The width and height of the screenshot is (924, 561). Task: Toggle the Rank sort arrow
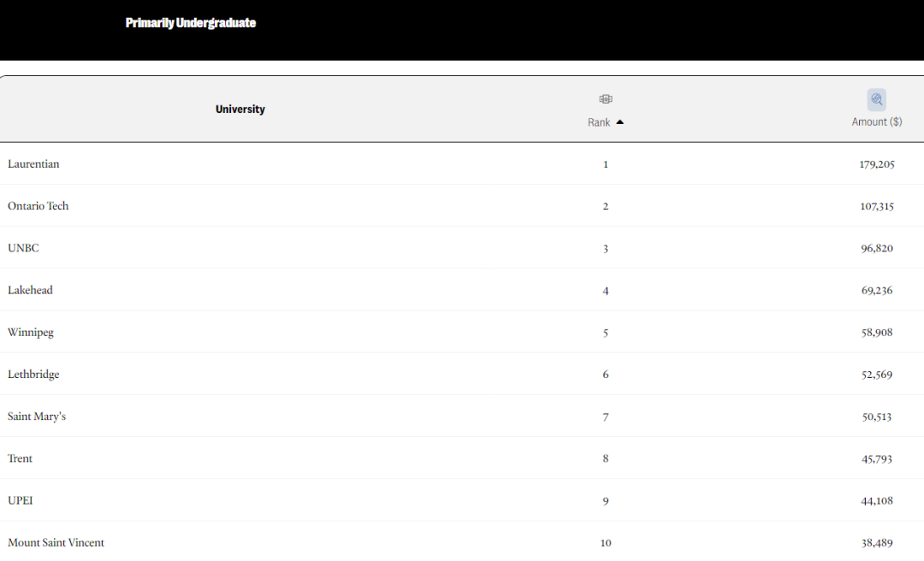(x=620, y=122)
